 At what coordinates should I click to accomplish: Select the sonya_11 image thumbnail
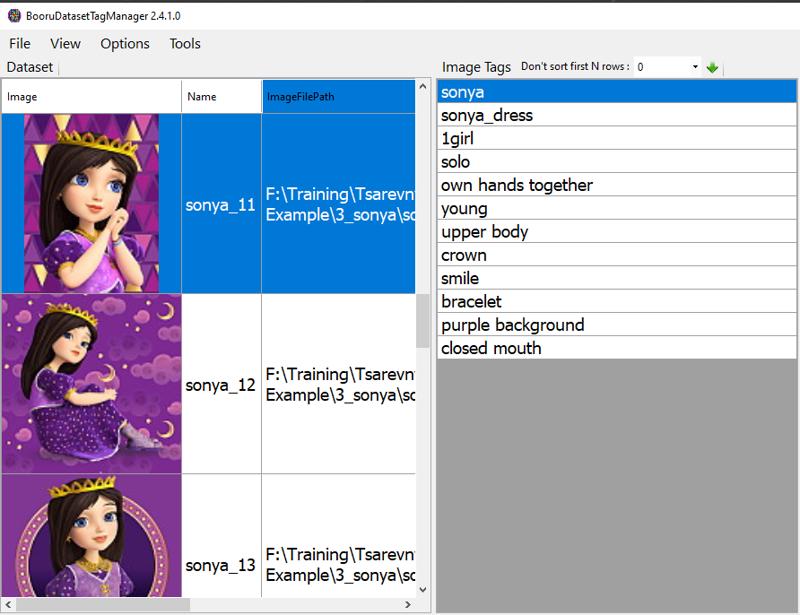(91, 203)
